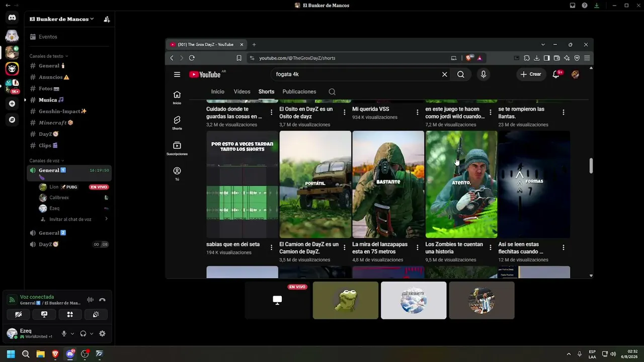This screenshot has width=644, height=362.
Task: Clear the YouTube search box text
Action: click(444, 74)
